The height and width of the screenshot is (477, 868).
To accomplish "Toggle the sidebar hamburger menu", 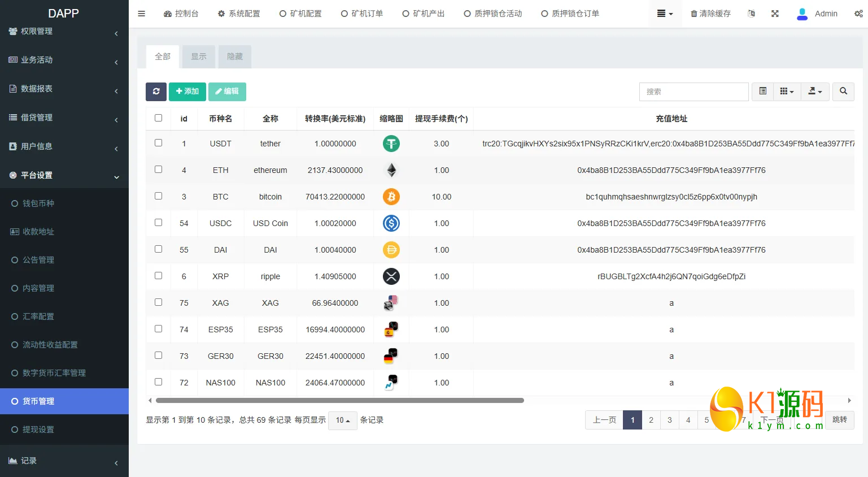I will (142, 14).
